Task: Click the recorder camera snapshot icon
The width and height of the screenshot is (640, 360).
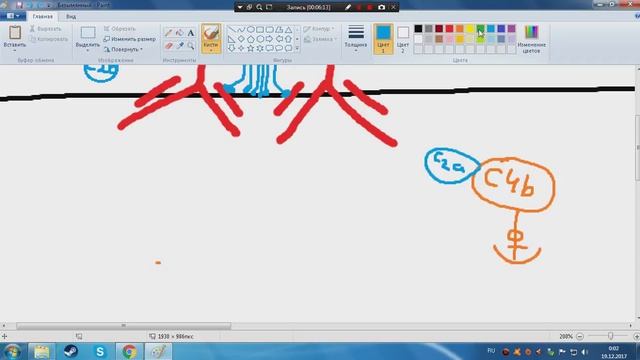Action: tap(381, 7)
